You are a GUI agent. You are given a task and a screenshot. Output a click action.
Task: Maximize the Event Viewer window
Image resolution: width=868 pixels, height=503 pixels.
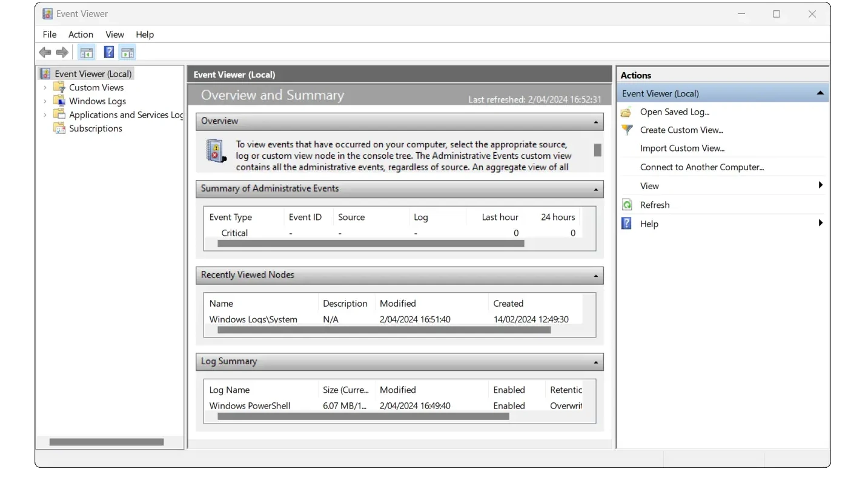tap(776, 14)
